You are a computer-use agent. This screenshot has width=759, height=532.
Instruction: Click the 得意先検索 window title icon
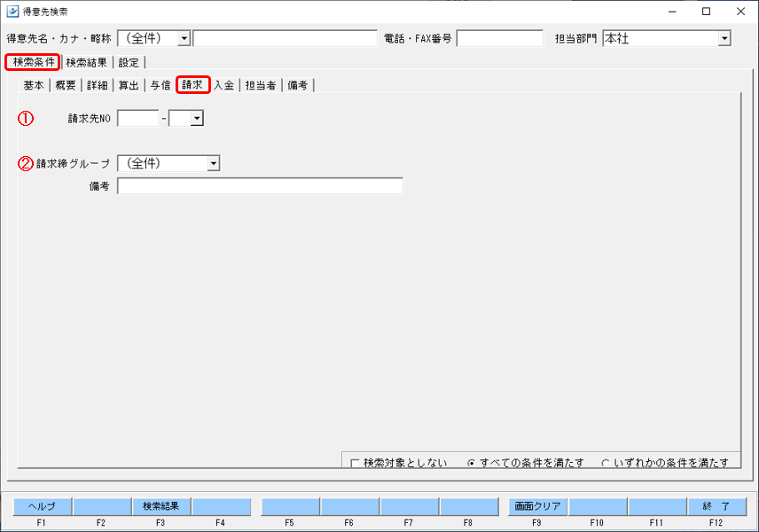pos(12,12)
